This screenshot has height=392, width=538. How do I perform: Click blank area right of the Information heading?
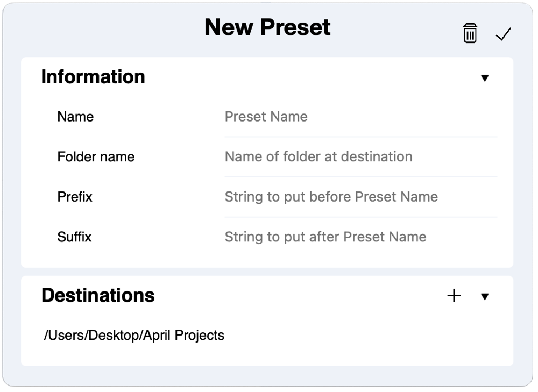click(x=309, y=77)
